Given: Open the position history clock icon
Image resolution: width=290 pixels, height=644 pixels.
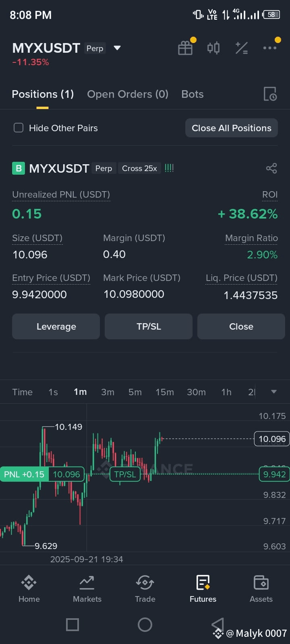Looking at the screenshot, I should tap(270, 94).
